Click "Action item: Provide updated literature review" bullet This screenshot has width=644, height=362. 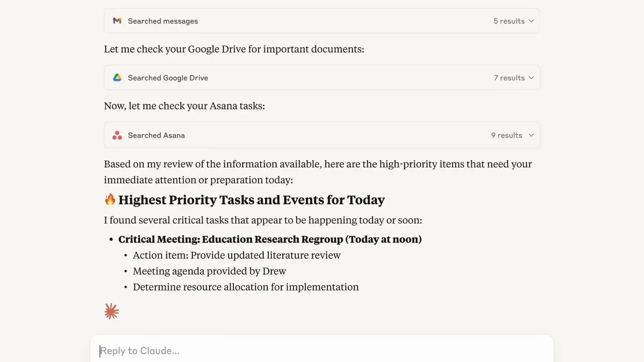click(236, 255)
